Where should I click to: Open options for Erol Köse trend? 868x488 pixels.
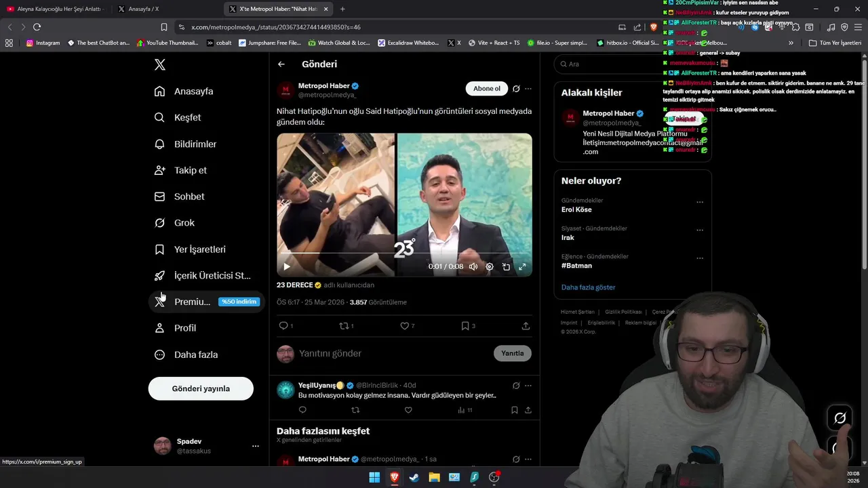click(x=700, y=202)
